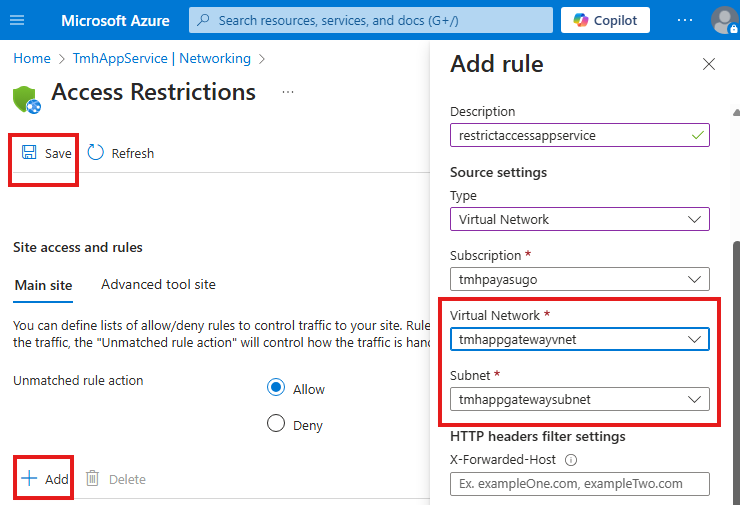Open the top bar more options ellipsis
740x505 pixels.
pos(684,20)
